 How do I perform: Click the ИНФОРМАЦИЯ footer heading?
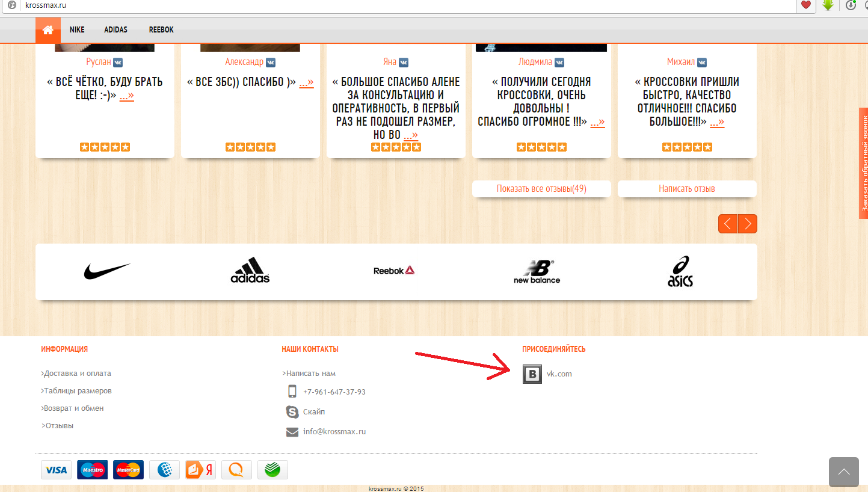click(64, 349)
